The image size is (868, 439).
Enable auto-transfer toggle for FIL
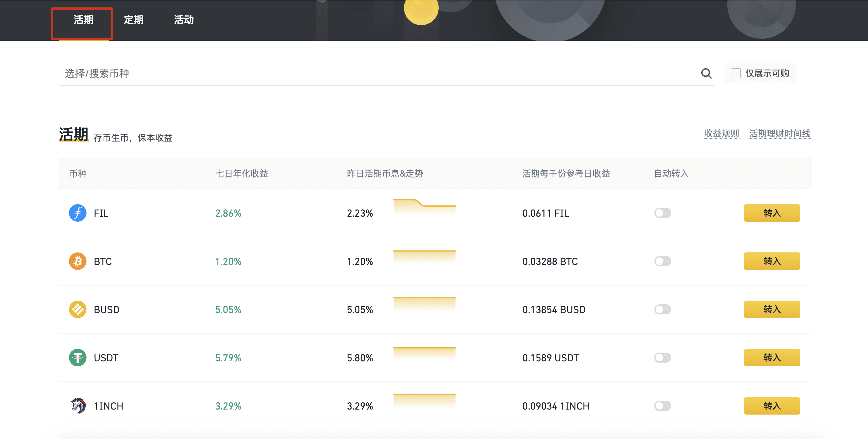pos(662,213)
